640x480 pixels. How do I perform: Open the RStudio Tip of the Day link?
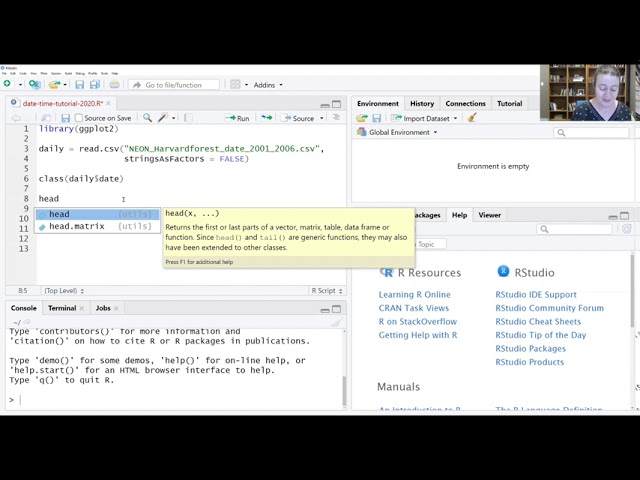(x=540, y=335)
